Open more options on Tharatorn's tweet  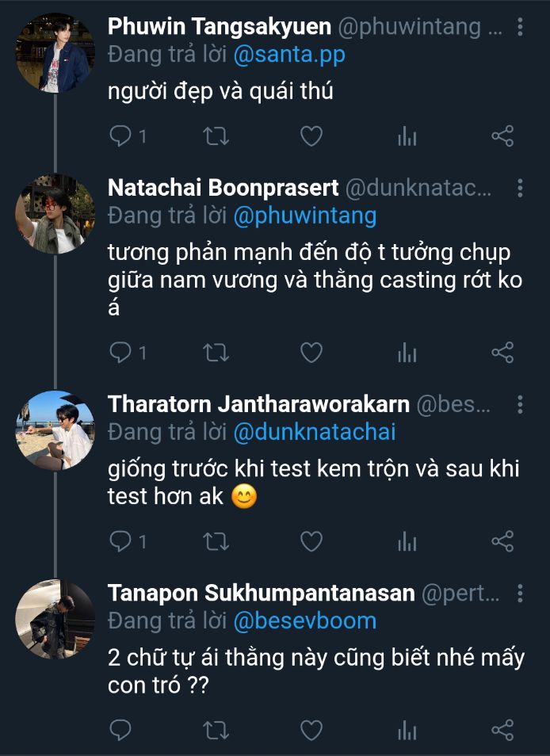coord(520,405)
